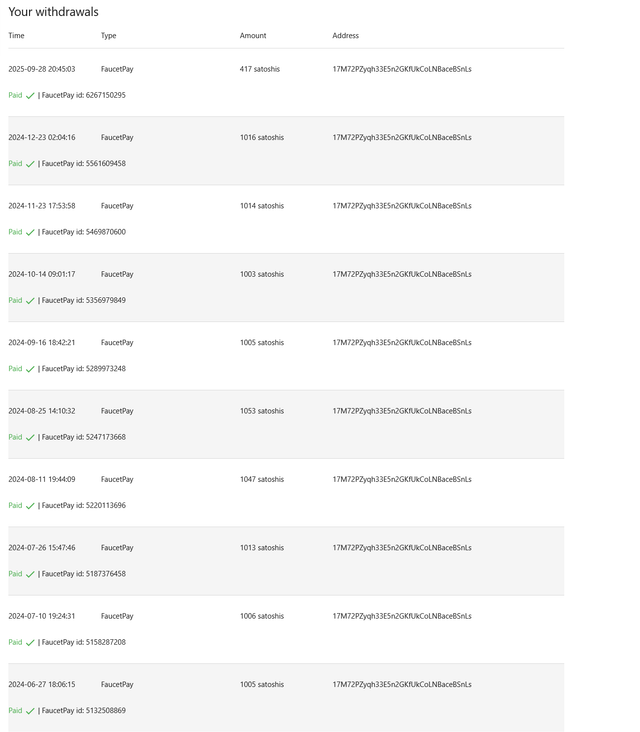
Task: Click the 1053 satoshis amount
Action: coord(262,411)
